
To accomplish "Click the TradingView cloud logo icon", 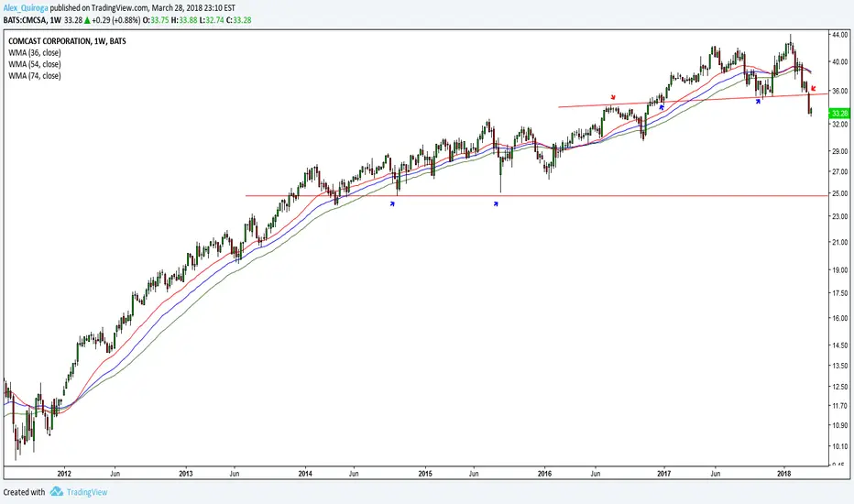I will 57,492.
